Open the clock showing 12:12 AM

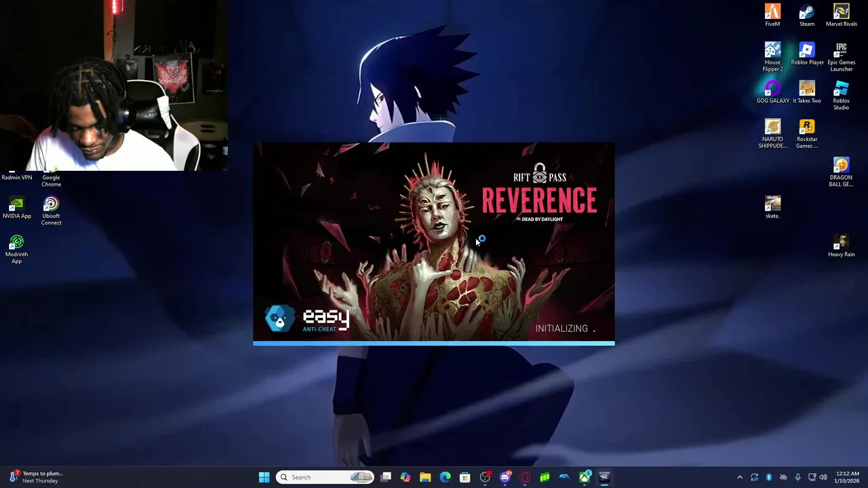(x=848, y=477)
